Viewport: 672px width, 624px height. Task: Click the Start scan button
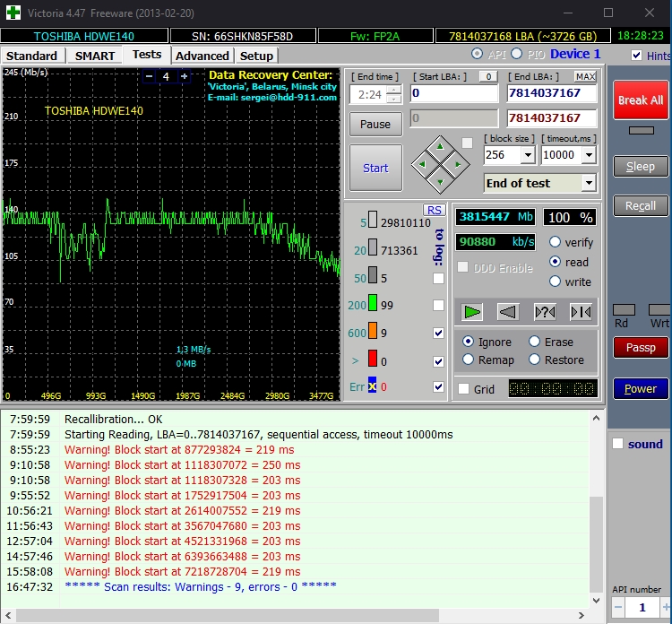(x=375, y=168)
